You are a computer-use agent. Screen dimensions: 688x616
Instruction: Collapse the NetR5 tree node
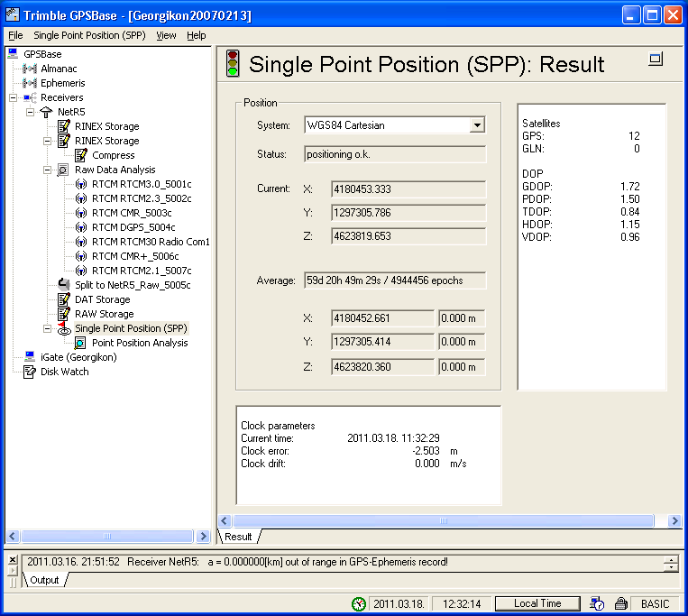click(31, 112)
